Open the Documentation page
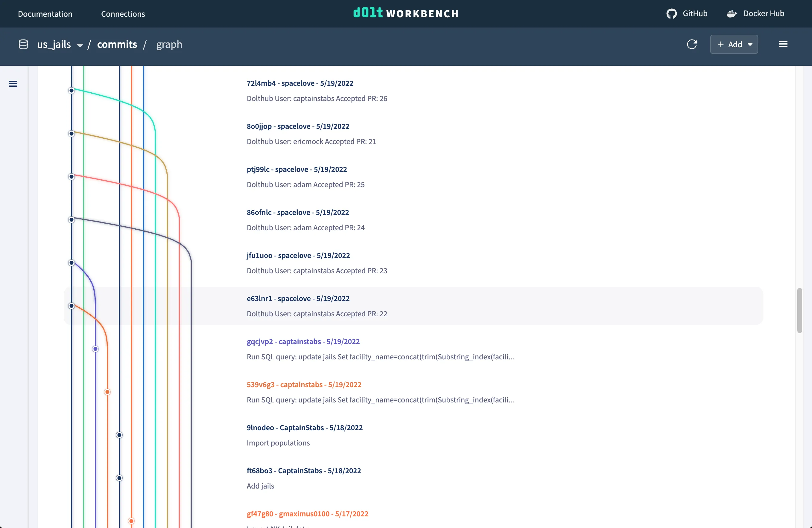Viewport: 812px width, 528px height. 45,14
